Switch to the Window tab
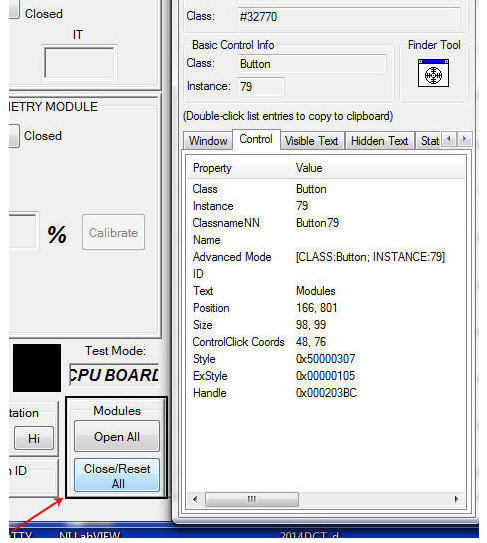Screen dimensions: 487x543 [x=208, y=141]
